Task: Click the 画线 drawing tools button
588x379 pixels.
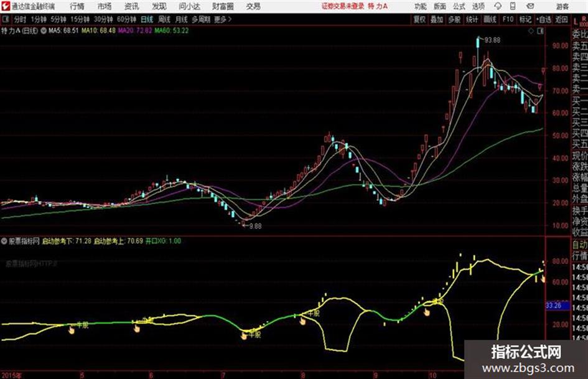Action: pyautogui.click(x=490, y=19)
